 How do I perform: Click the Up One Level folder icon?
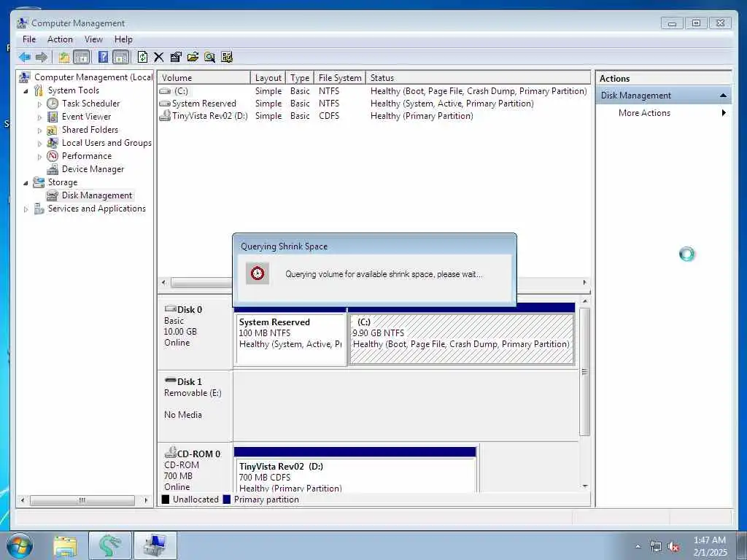point(64,58)
